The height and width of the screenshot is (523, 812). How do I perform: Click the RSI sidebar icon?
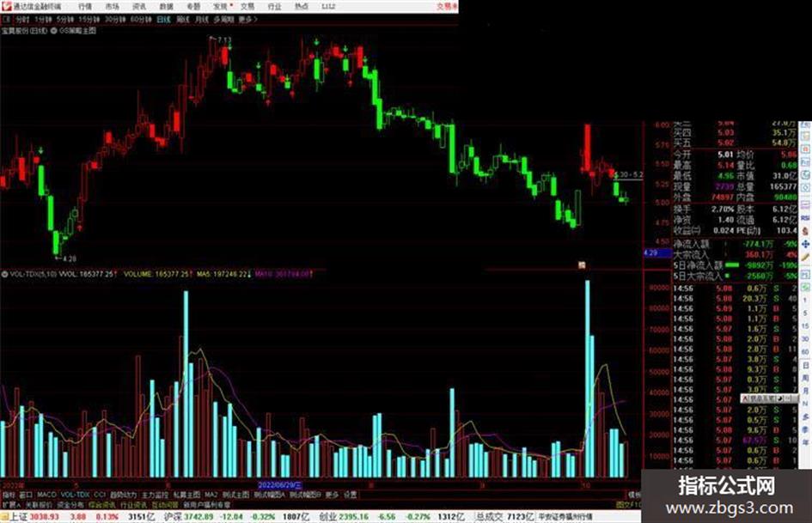805,218
